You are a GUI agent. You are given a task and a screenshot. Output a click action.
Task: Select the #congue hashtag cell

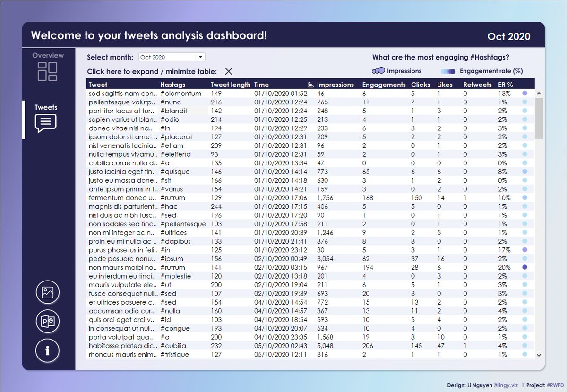tap(175, 328)
